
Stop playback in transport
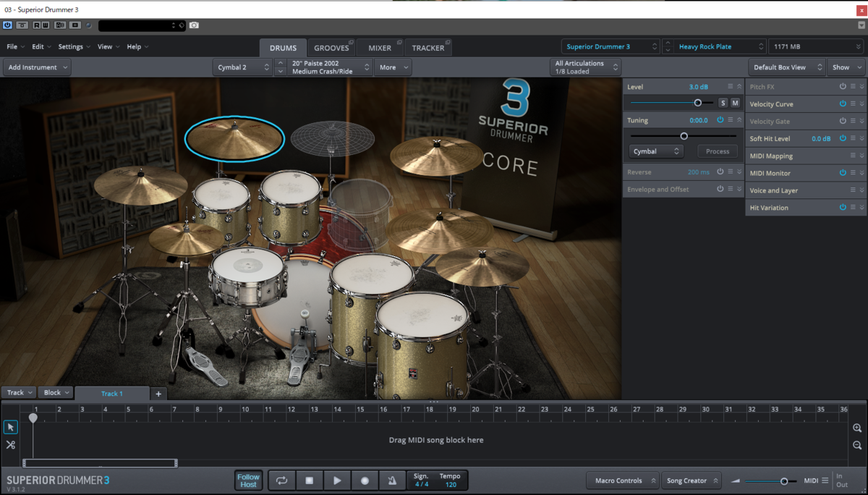[x=309, y=481]
